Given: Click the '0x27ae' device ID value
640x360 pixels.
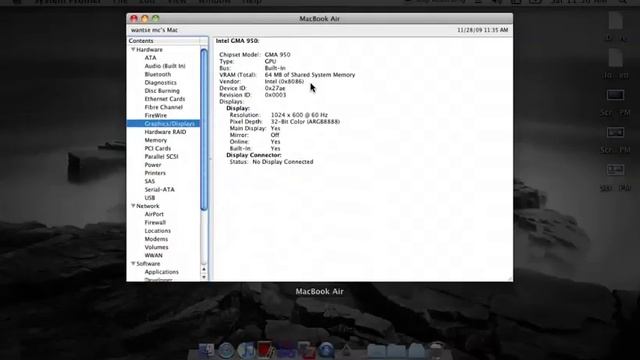Looking at the screenshot, I should [x=275, y=88].
